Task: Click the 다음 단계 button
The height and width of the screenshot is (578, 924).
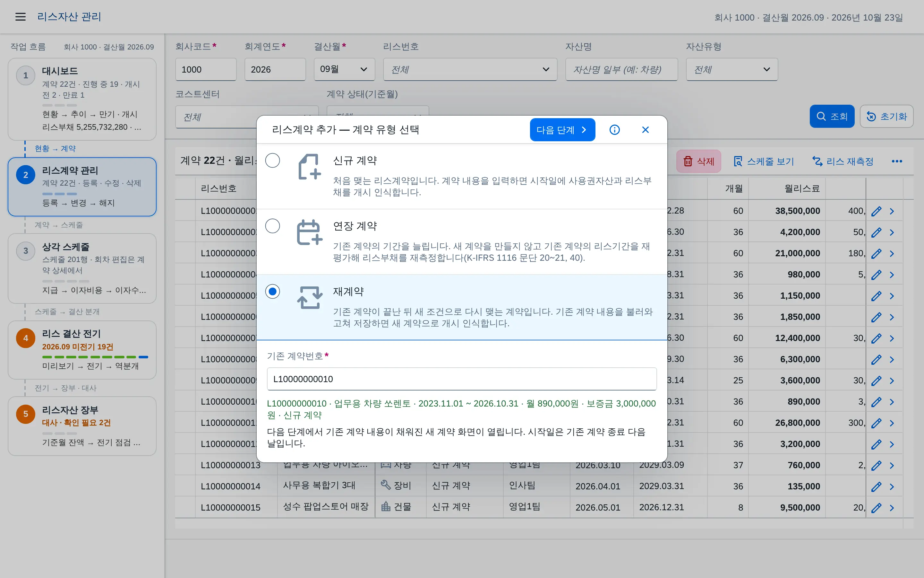Action: tap(562, 130)
